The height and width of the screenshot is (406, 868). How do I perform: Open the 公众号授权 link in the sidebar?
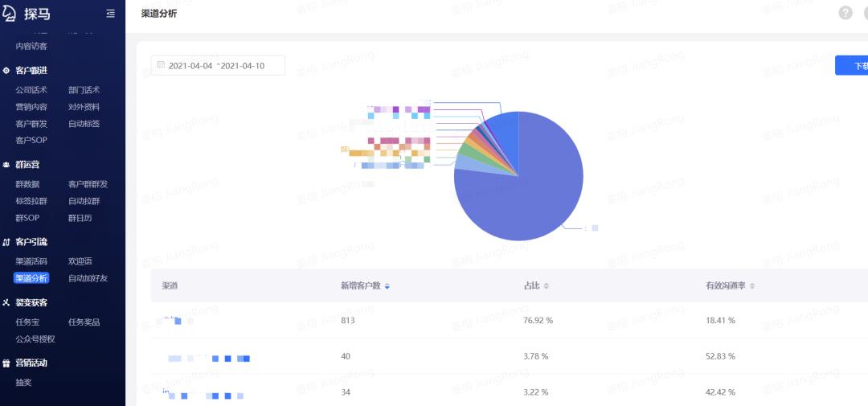pyautogui.click(x=35, y=339)
